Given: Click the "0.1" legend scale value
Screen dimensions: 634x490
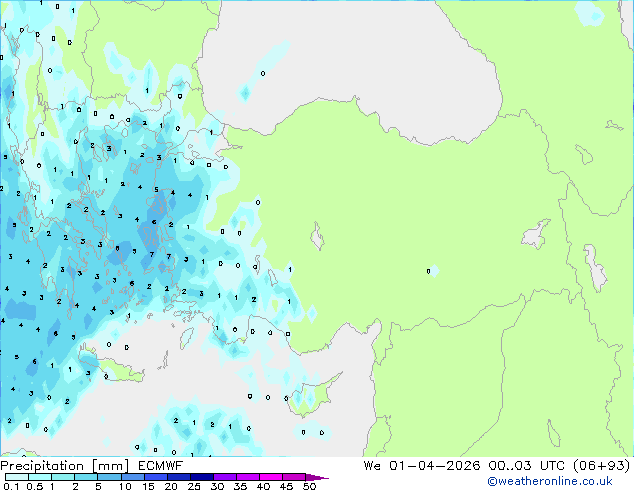Looking at the screenshot, I should tap(11, 486).
